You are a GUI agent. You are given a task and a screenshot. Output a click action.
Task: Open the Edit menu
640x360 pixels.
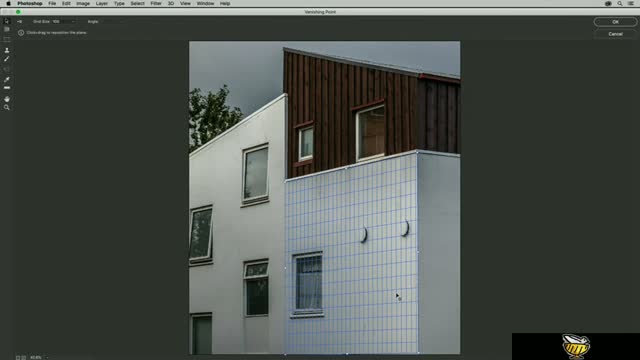(66, 3)
